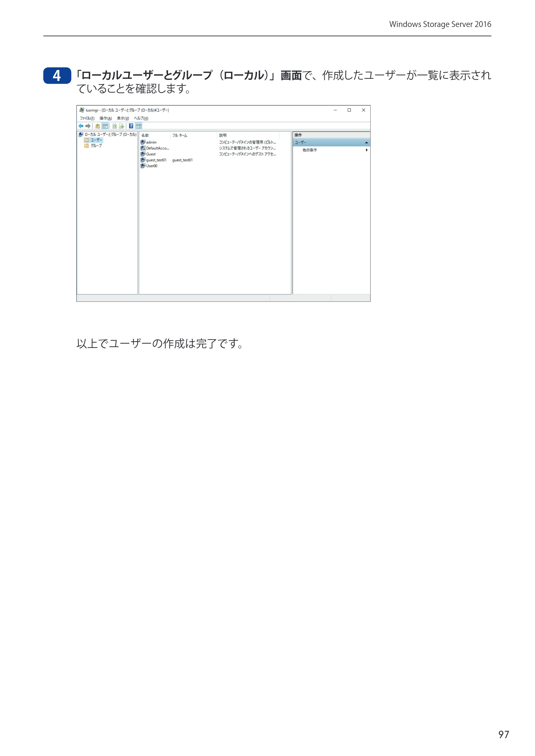Viewport: 535px width, 756px height.
Task: Click the Refresh toolbar icon
Action: click(114, 126)
